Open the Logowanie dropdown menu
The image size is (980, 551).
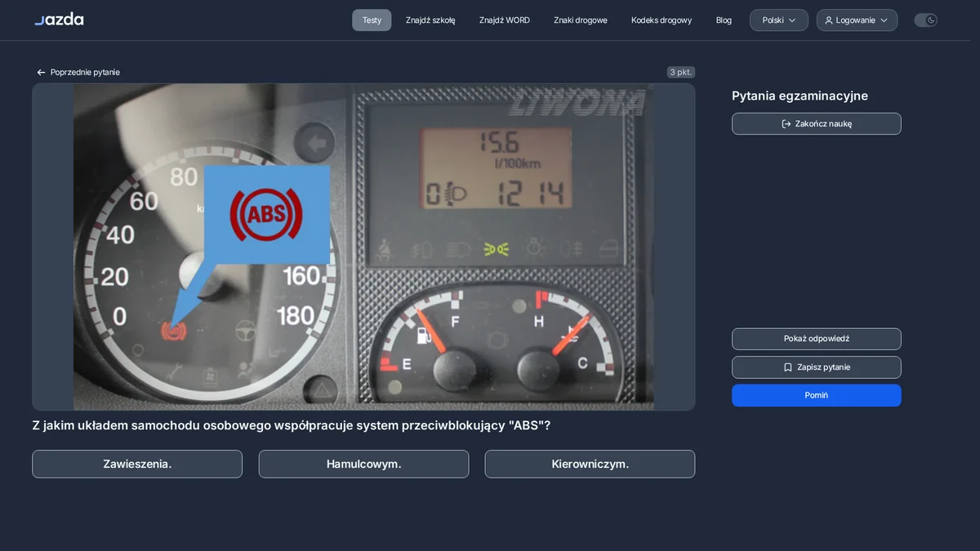[x=857, y=20]
